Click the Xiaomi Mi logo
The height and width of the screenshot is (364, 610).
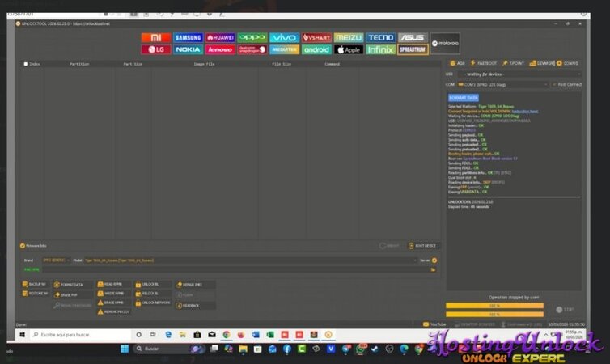click(x=155, y=38)
